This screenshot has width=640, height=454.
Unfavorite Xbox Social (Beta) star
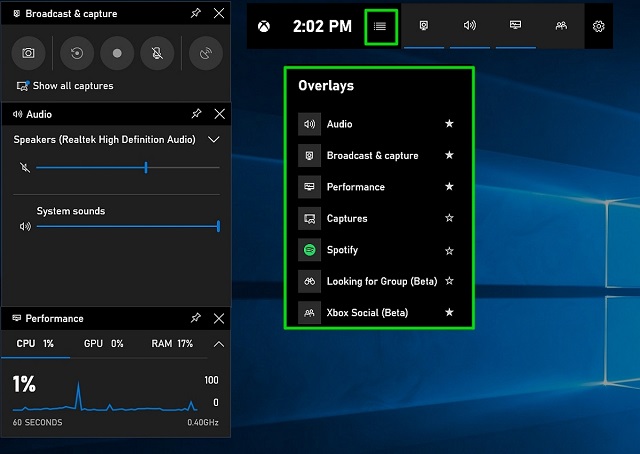(449, 312)
